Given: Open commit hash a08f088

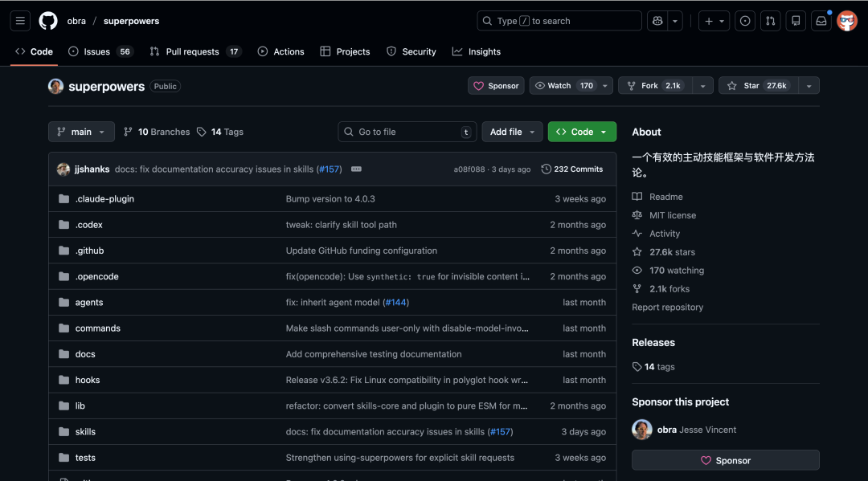Looking at the screenshot, I should point(469,169).
